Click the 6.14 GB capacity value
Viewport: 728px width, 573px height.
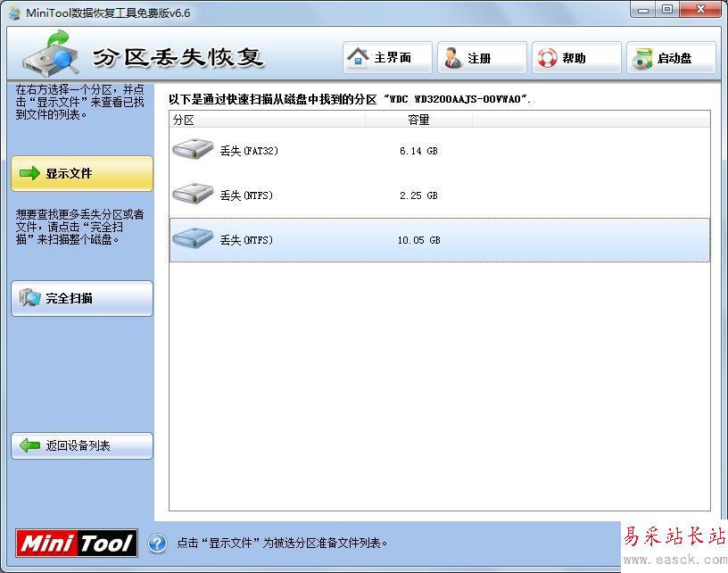click(418, 151)
